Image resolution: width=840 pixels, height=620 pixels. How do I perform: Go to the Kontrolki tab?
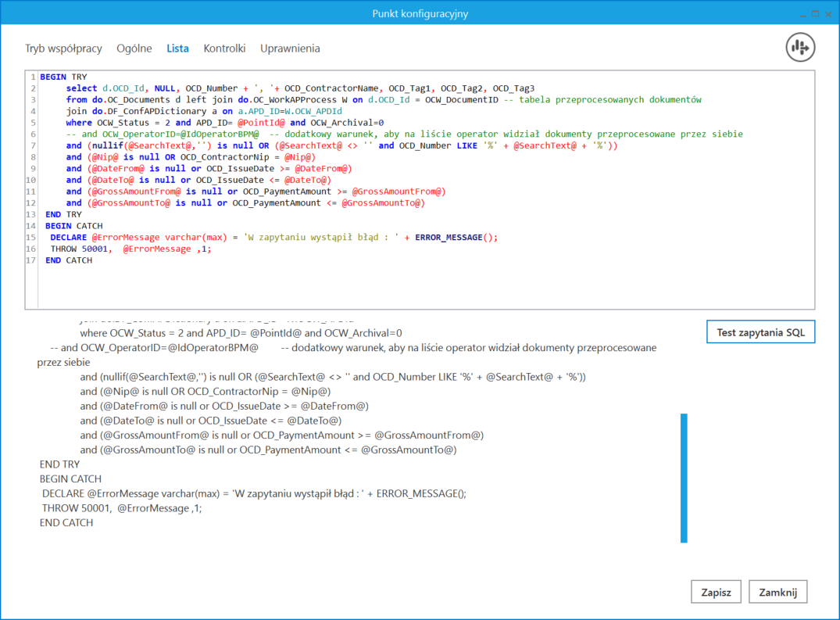[224, 48]
